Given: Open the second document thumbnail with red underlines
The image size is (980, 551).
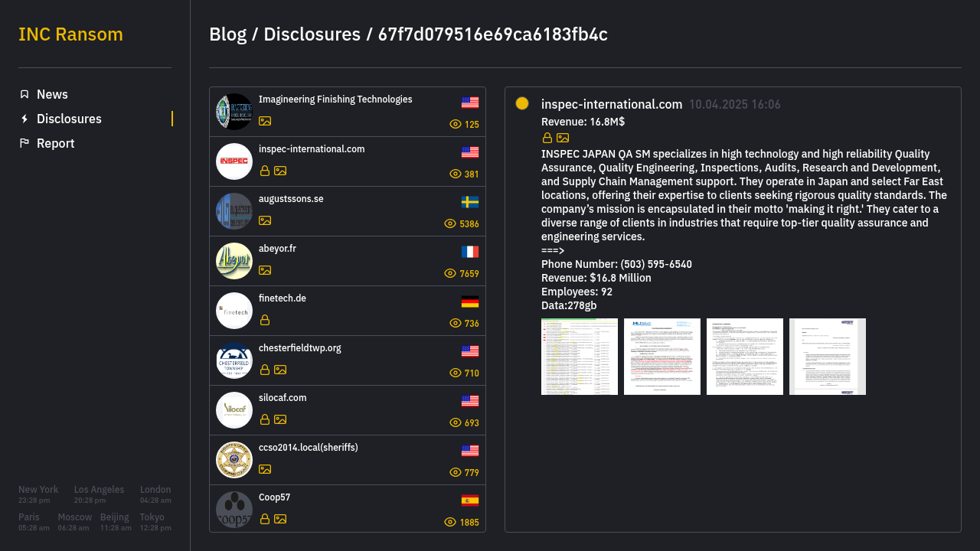Looking at the screenshot, I should coord(662,357).
